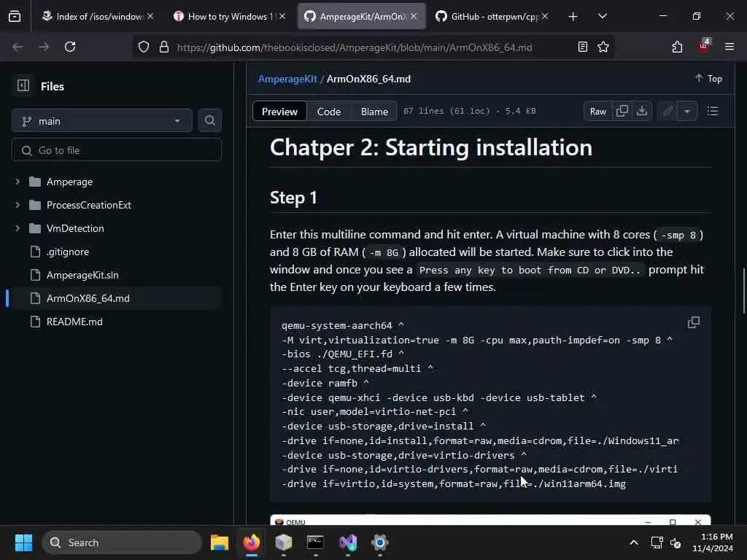Go back to previous page
The image size is (747, 560).
pyautogui.click(x=18, y=47)
